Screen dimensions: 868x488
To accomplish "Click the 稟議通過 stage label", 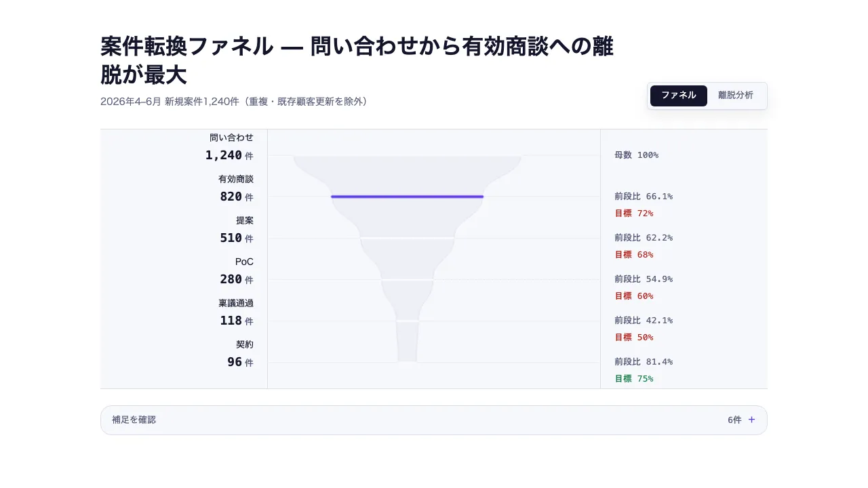I will coord(236,303).
